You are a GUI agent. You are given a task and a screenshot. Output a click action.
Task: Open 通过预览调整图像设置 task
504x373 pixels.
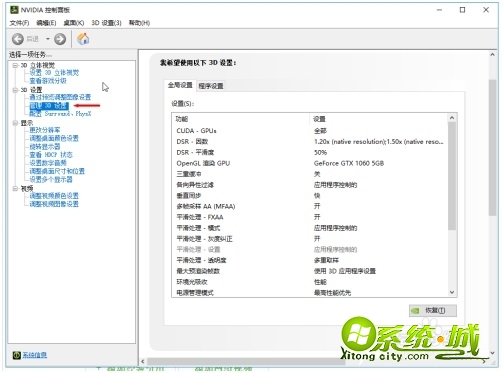click(x=60, y=97)
